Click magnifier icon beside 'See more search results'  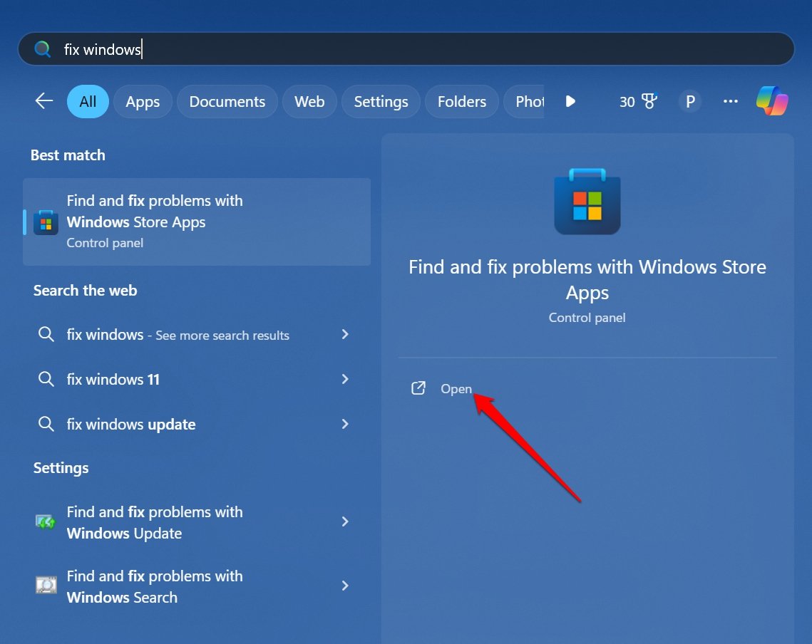pos(46,334)
